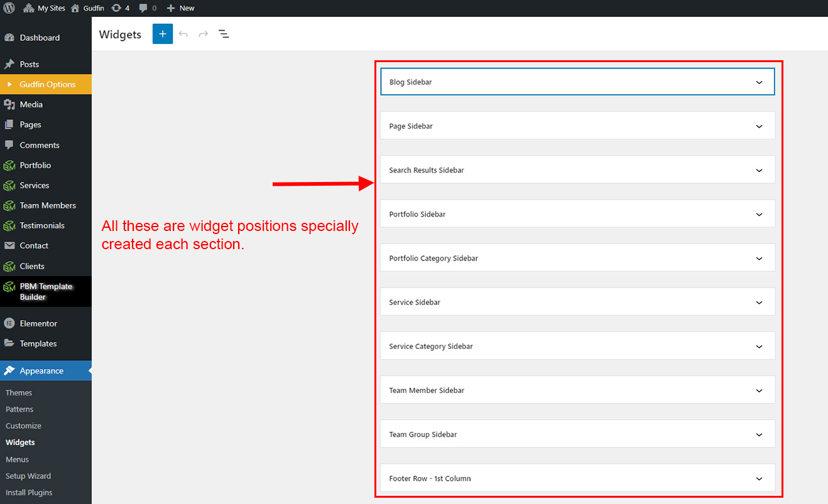Open the updates icon showing 4

click(x=120, y=8)
